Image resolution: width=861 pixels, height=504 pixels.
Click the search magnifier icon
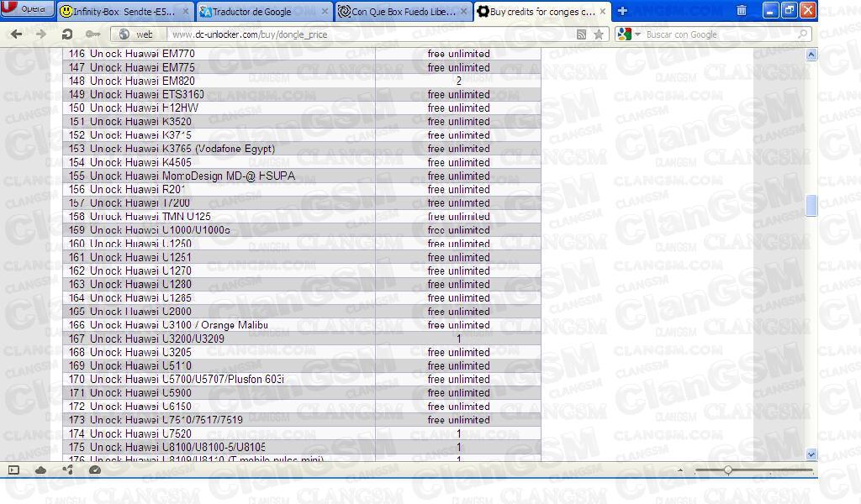802,34
